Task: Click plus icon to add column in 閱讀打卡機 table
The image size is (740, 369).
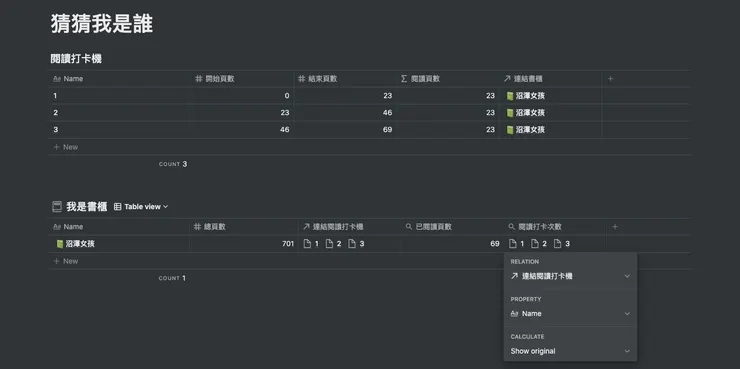Action: [x=610, y=79]
